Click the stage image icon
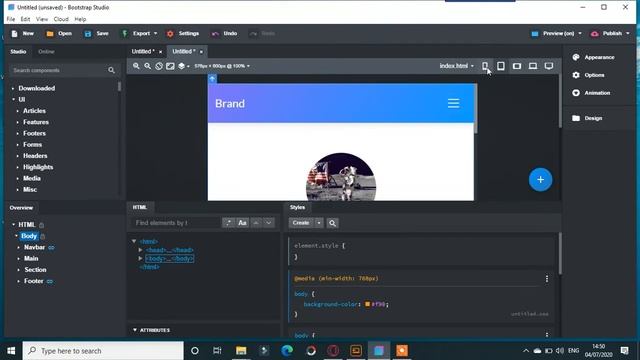Viewport: 640px width, 360px height. [170, 66]
